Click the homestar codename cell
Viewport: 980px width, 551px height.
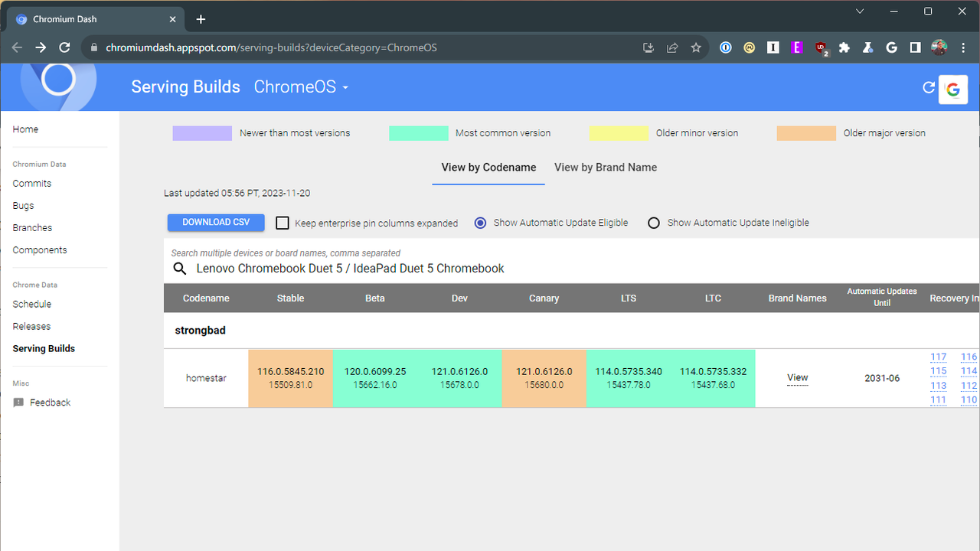(x=206, y=378)
